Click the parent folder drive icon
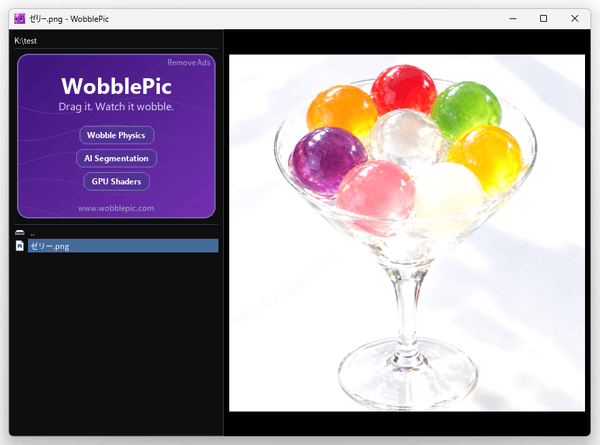This screenshot has height=445, width=600. click(x=20, y=233)
